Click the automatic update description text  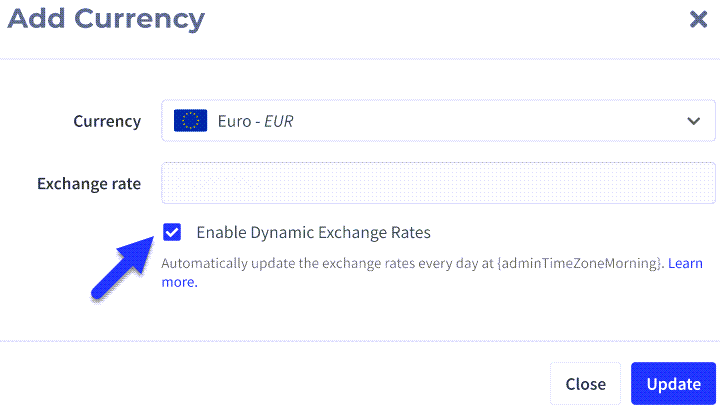tap(413, 264)
